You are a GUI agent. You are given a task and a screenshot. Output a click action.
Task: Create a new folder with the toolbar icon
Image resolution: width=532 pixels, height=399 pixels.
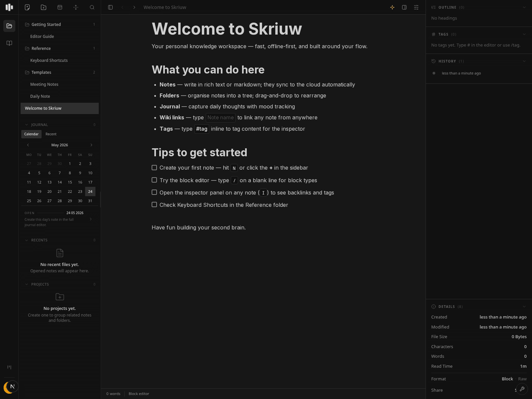(44, 7)
